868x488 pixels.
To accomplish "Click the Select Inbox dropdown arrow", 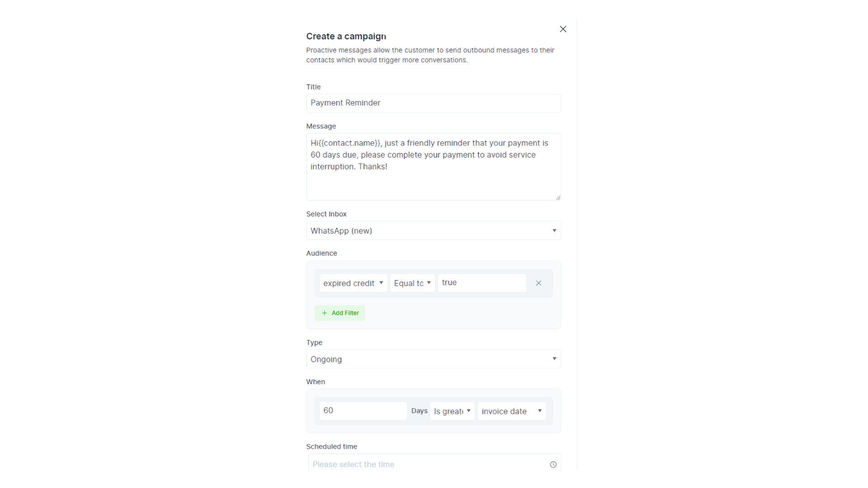I will [x=554, y=231].
